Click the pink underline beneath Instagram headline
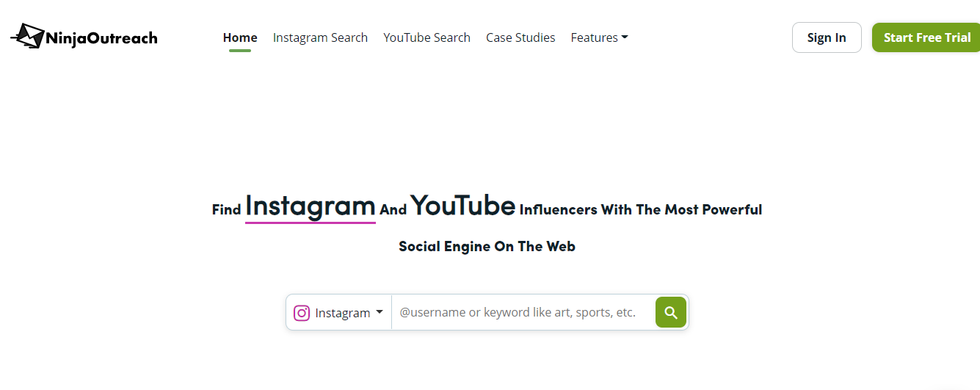Viewport: 980px width, 390px height. pos(311,222)
